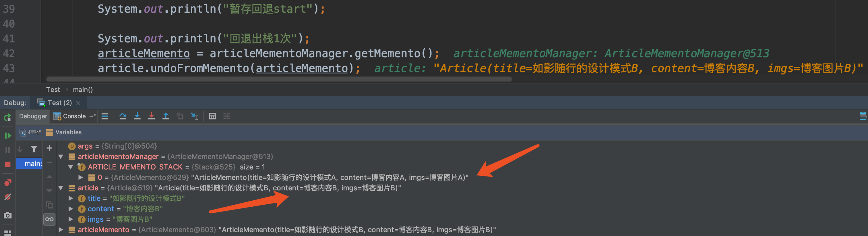The height and width of the screenshot is (236, 868).
Task: Step out of current method
Action: (x=166, y=116)
